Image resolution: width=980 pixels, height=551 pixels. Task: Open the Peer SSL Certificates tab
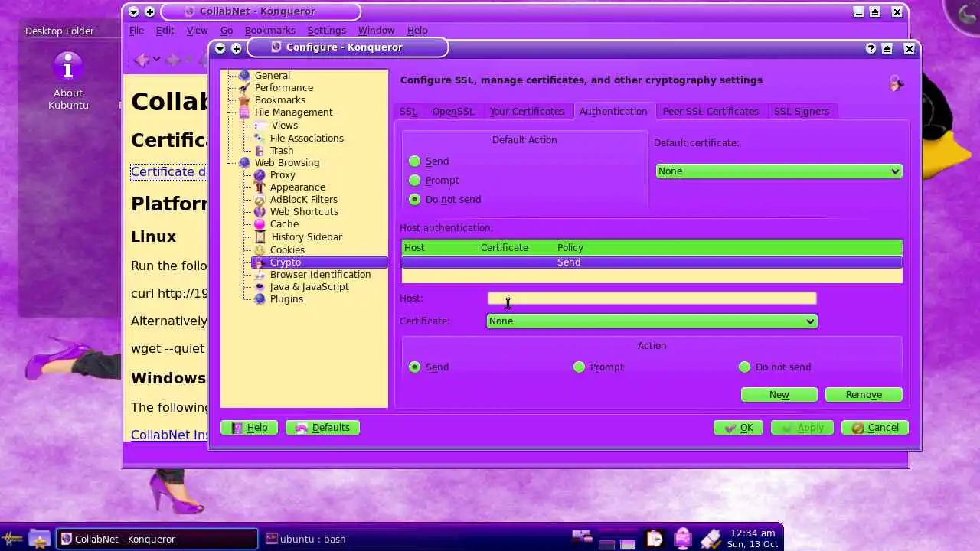click(x=710, y=111)
